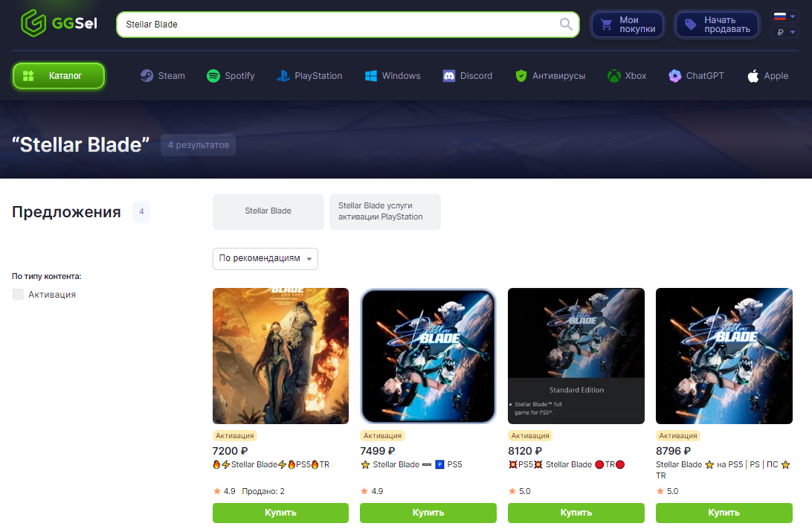Click the Предложения heading
This screenshot has height=532, width=812.
(x=66, y=212)
